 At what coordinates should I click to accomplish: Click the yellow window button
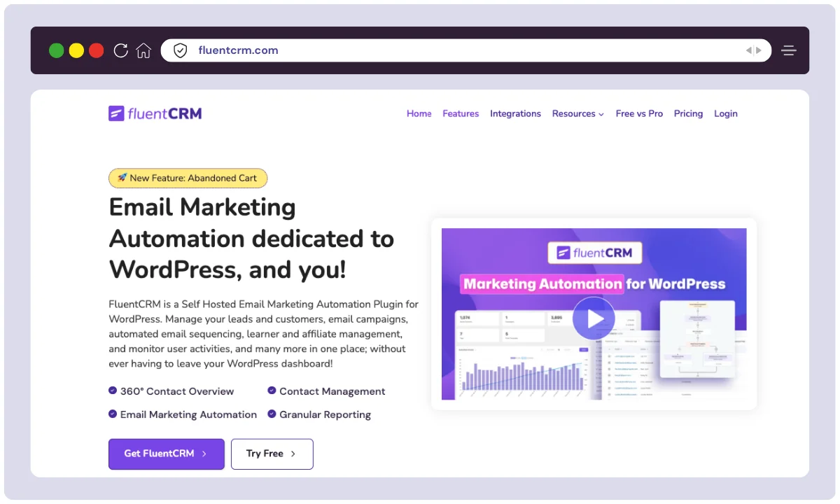click(x=76, y=50)
